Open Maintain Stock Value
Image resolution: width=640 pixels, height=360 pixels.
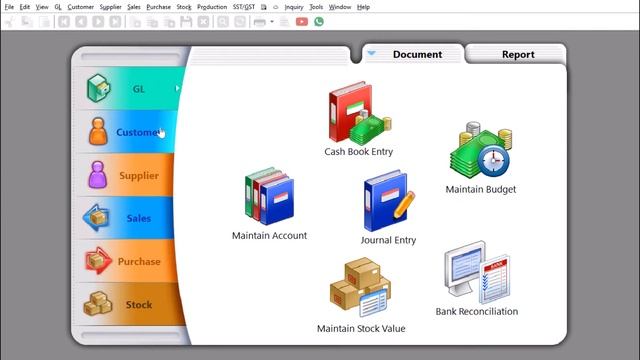[361, 296]
